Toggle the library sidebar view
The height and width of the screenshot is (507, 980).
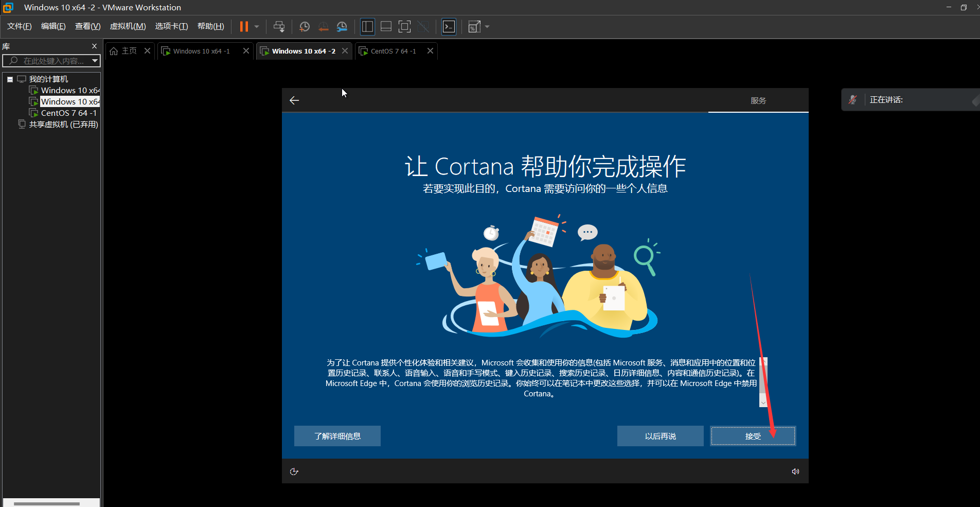coord(367,27)
